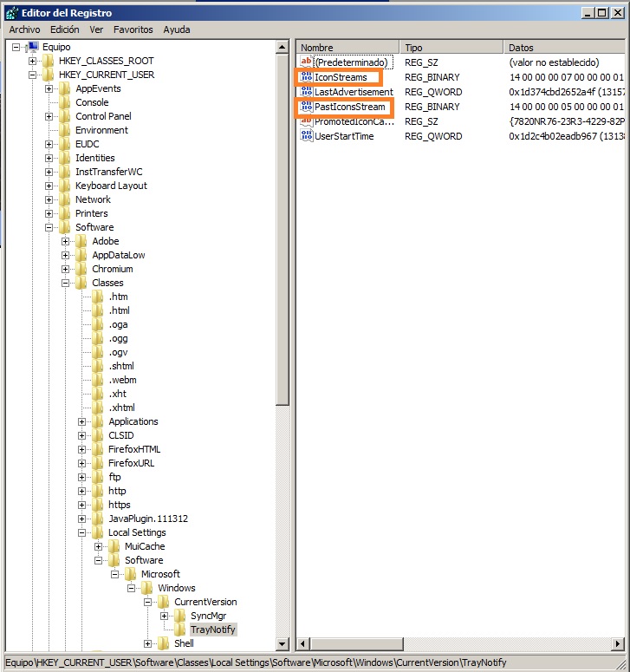Click the Datos column header
Screen dimensions: 630x672
tap(564, 48)
